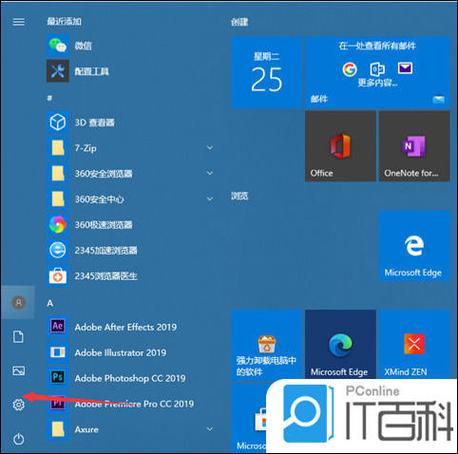Open the 2345浏览器医生 medical kit icon

tap(58, 276)
